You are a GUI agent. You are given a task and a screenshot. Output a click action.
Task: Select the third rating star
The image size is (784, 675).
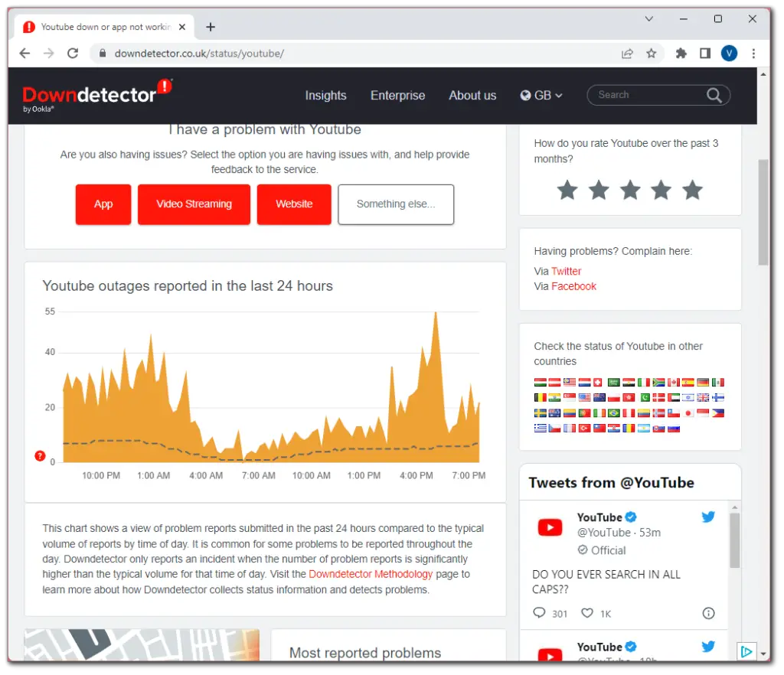coord(630,190)
